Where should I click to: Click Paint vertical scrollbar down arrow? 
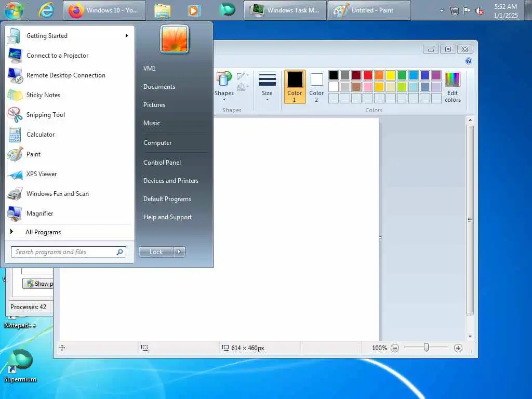(470, 336)
